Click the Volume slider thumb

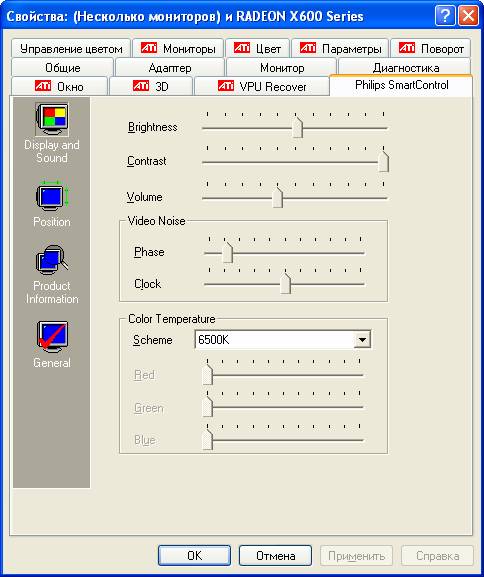[x=278, y=198]
